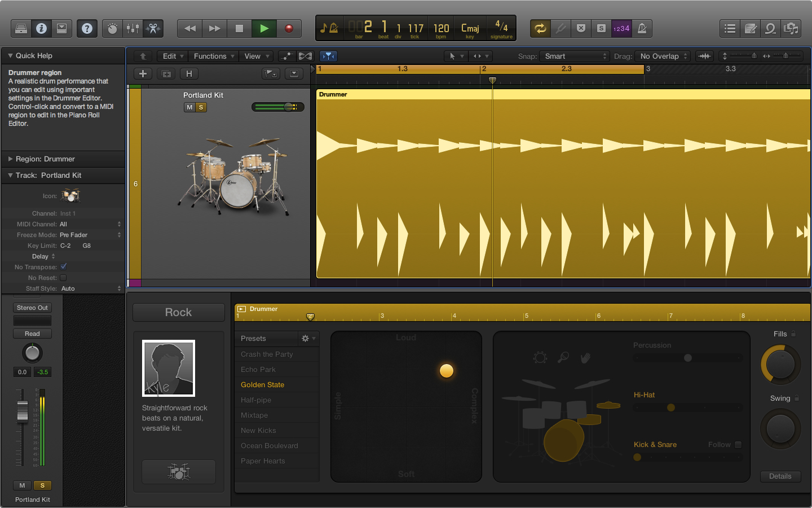Image resolution: width=812 pixels, height=508 pixels.
Task: Click the green Play button
Action: pyautogui.click(x=264, y=28)
